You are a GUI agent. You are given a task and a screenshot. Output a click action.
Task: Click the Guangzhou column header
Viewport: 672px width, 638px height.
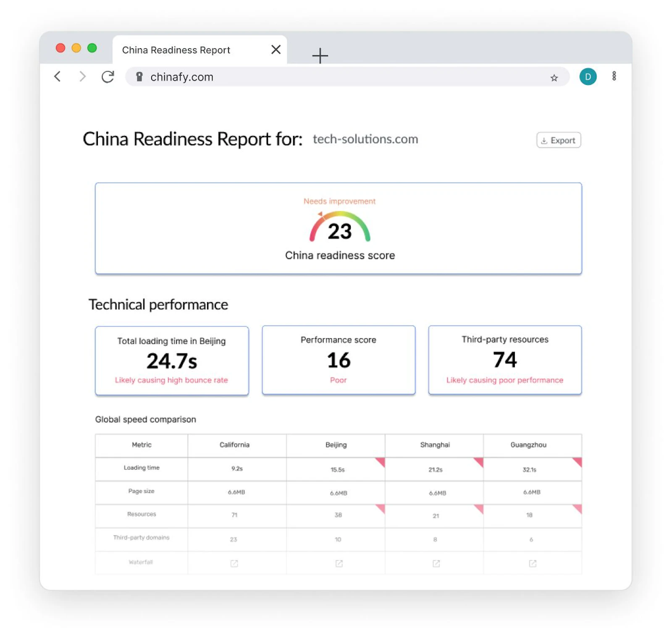point(528,445)
